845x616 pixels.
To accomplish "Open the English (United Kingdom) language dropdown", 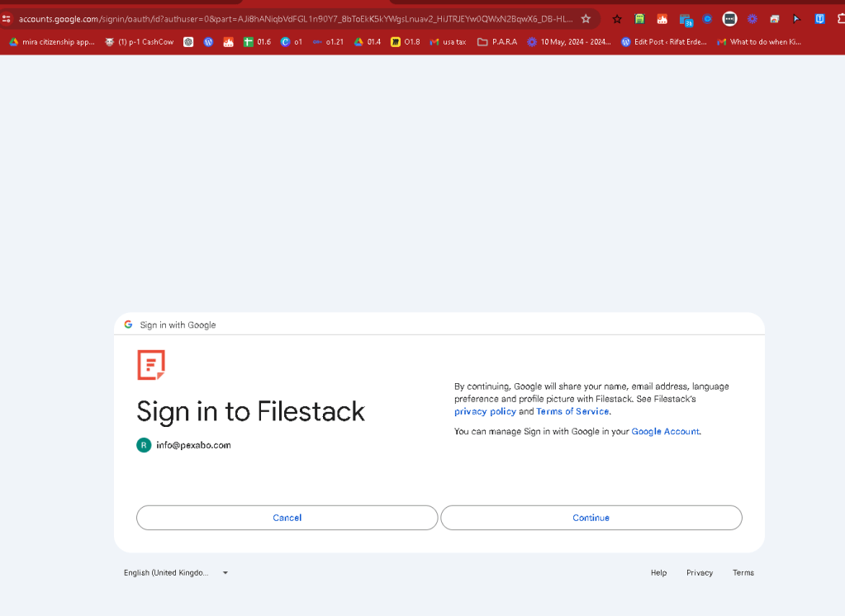I will (176, 572).
